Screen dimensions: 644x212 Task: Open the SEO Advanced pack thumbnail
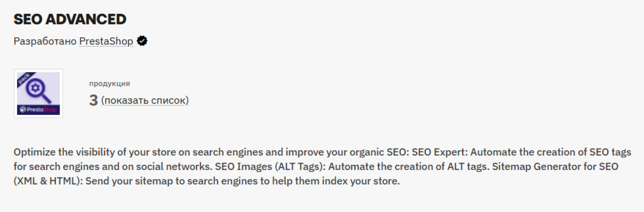tap(38, 94)
